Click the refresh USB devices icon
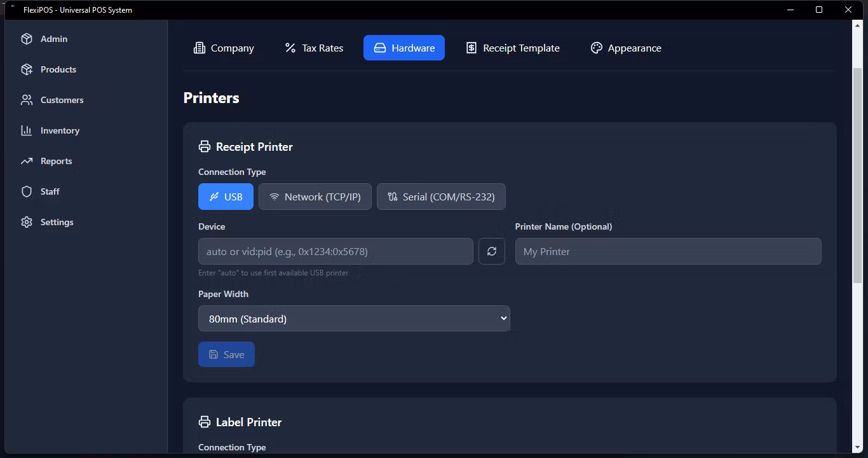 [492, 251]
